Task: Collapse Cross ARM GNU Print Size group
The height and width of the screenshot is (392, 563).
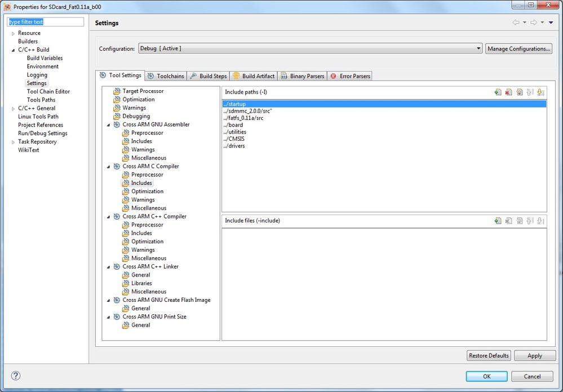Action: 108,317
